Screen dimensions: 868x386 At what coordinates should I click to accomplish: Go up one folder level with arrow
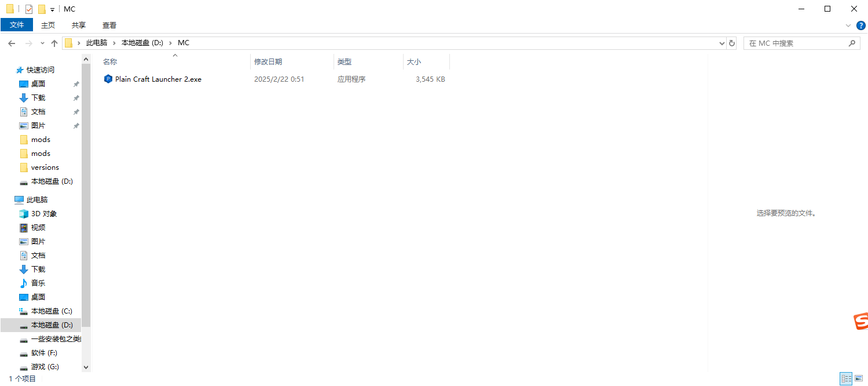(54, 43)
